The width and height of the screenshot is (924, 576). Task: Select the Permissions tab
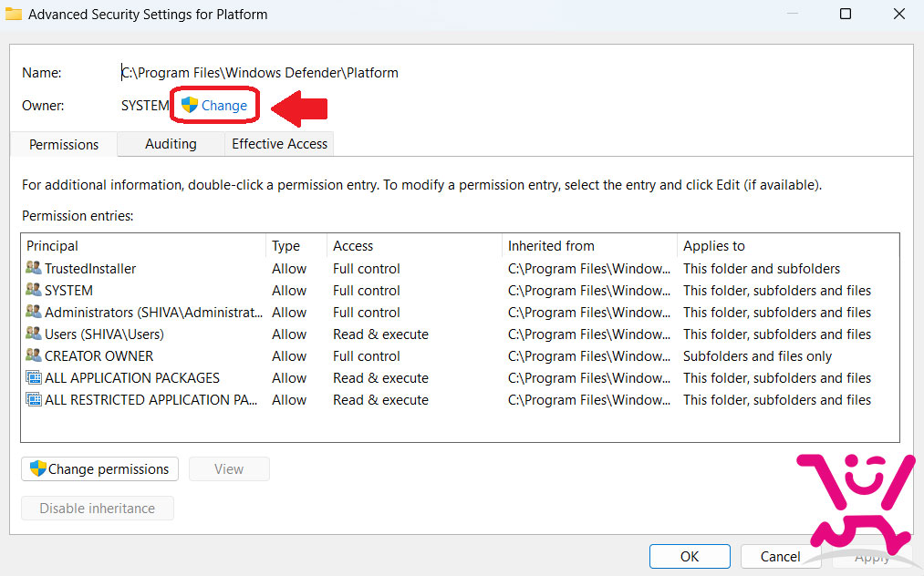pos(64,144)
